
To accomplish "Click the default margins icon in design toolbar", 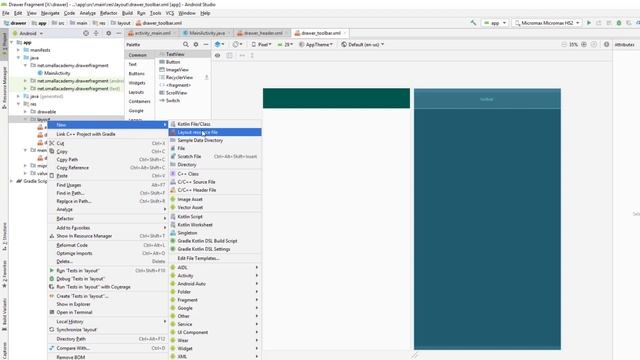I will click(x=242, y=55).
